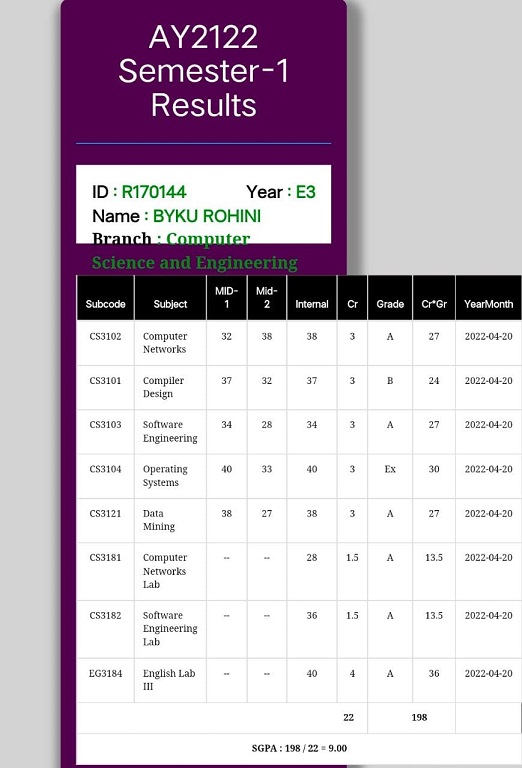The width and height of the screenshot is (522, 768).
Task: Click the total Cr*Gr value 198
Action: coord(419,718)
